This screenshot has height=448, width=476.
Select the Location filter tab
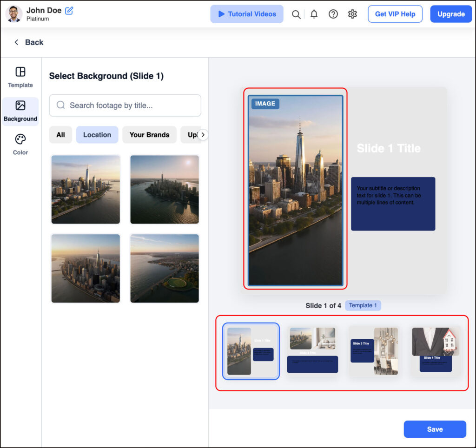[x=97, y=135]
